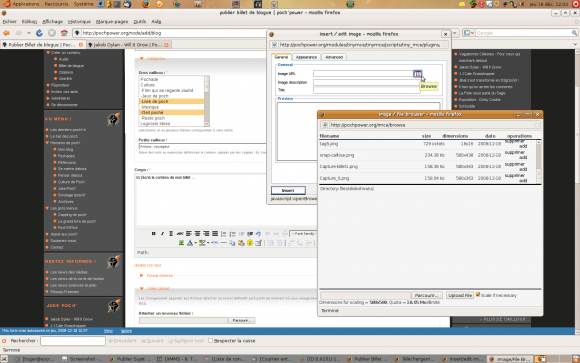Image resolution: width=580 pixels, height=363 pixels.
Task: Open the search engine dropdown beside Google box
Action: (472, 33)
